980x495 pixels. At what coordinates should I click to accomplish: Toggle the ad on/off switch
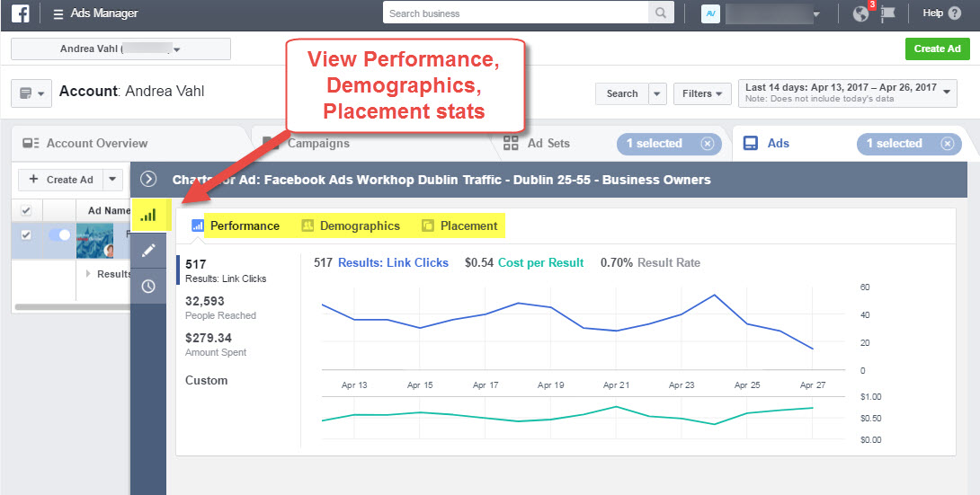click(x=59, y=234)
